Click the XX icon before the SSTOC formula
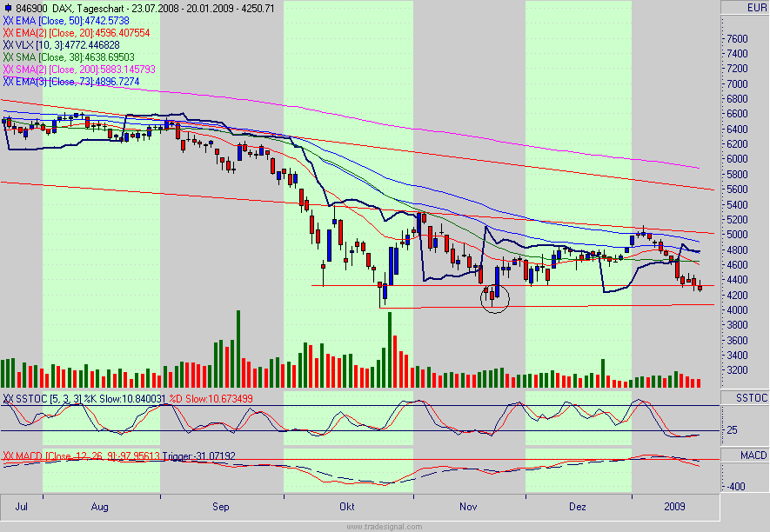Screen dimensions: 770x532 click(x=9, y=397)
